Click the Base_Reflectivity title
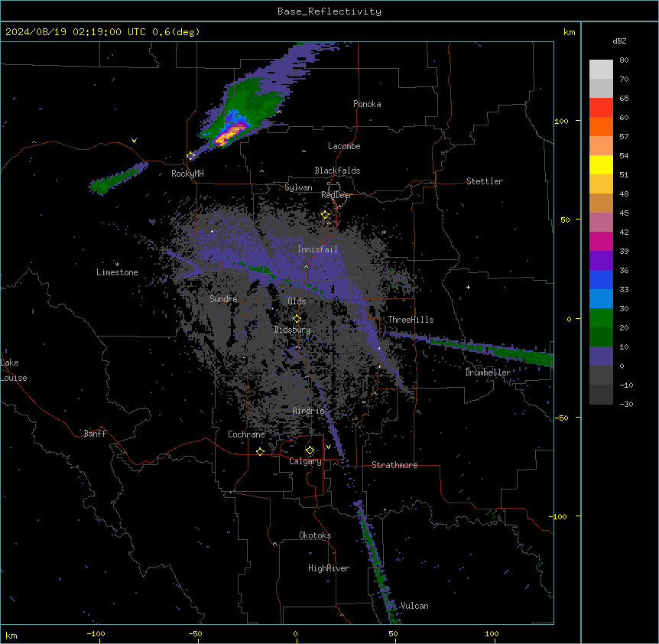Viewport: 659px width, 644px height. (x=329, y=11)
